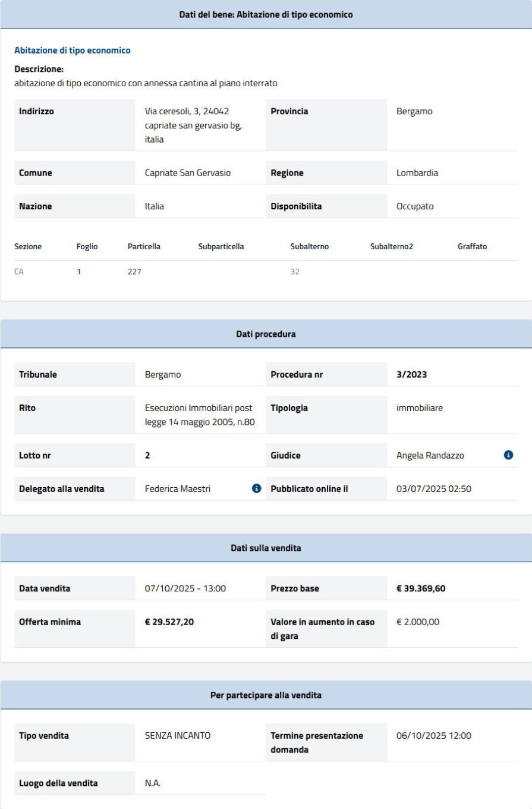
Task: Click the 'Particella' column header
Action: pyautogui.click(x=144, y=246)
